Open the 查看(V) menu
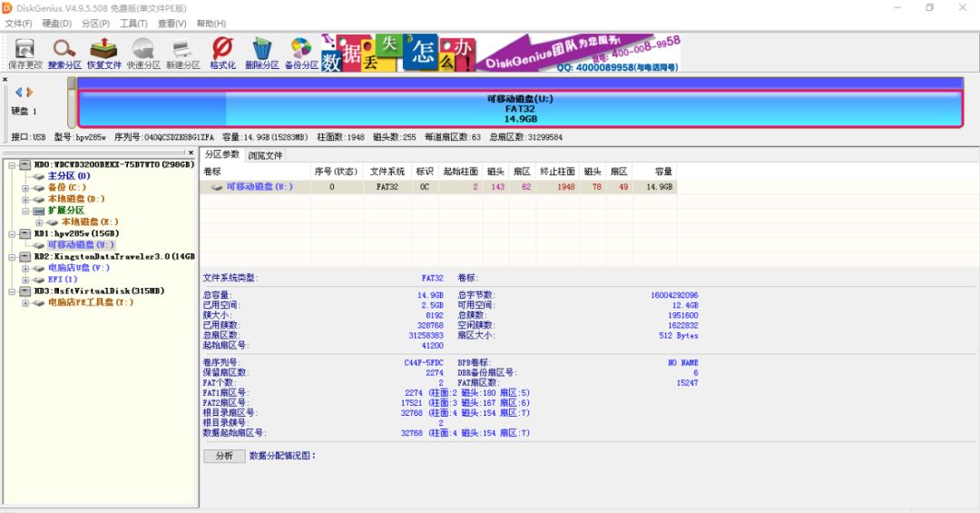Screen dimensions: 980x513 (171, 23)
